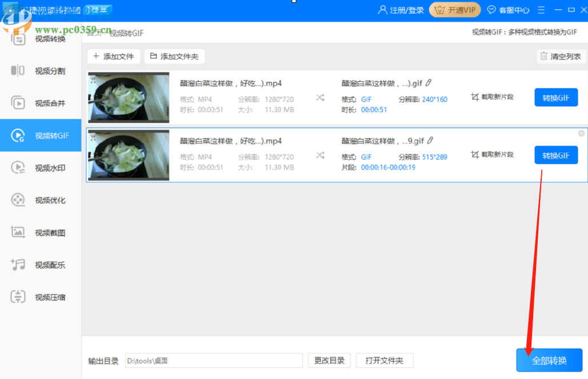Click the 视频水印 watermark icon
The height and width of the screenshot is (379, 588).
coord(18,167)
